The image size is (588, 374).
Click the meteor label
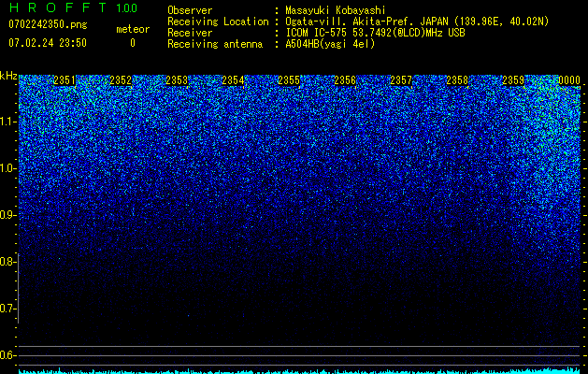click(x=133, y=29)
